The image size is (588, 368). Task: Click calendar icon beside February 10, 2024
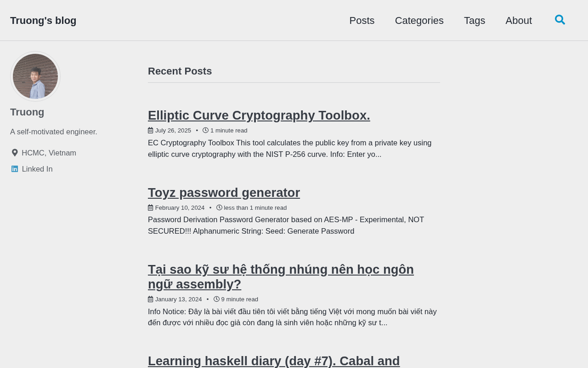pos(150,207)
